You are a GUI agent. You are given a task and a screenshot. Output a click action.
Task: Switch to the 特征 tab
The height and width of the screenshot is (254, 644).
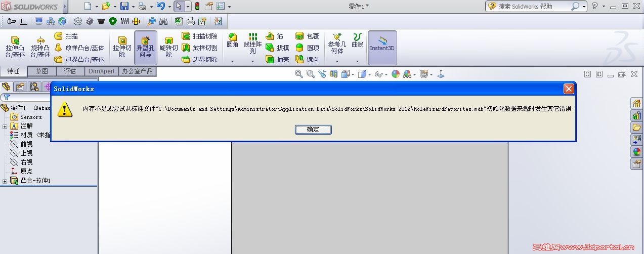[x=14, y=71]
